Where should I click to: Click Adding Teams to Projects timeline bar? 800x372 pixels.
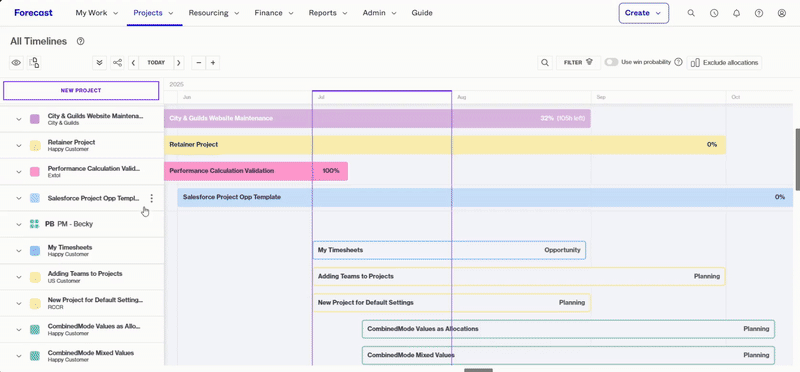click(x=519, y=276)
